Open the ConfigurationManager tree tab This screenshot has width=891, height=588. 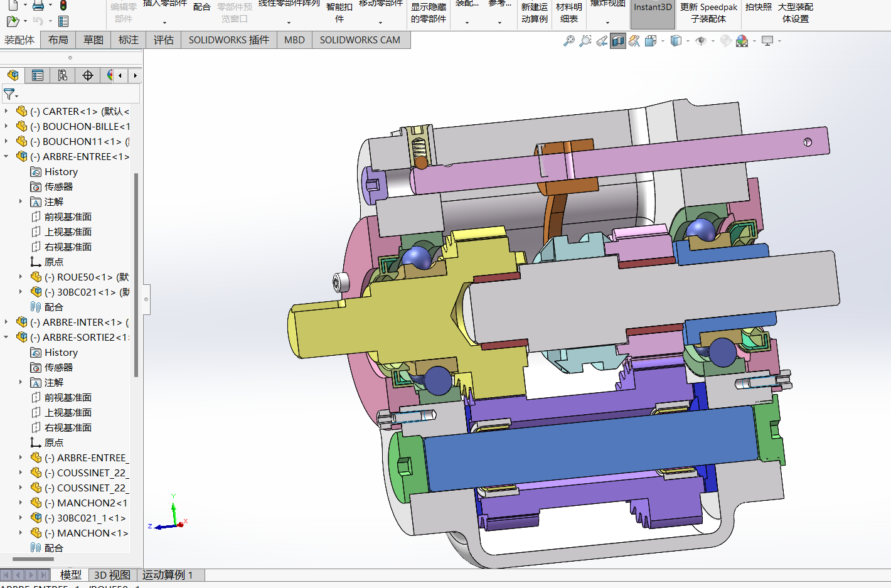(63, 75)
